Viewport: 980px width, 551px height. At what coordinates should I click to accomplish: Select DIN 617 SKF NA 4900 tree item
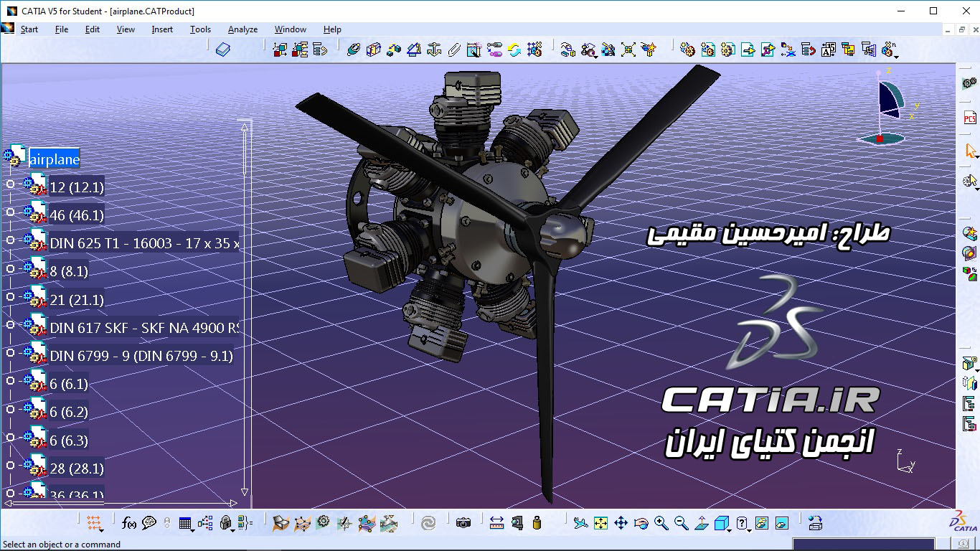point(144,328)
